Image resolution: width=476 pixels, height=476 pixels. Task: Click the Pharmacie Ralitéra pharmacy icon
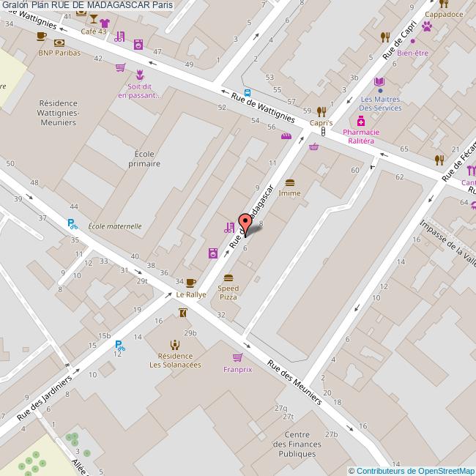[x=360, y=121]
